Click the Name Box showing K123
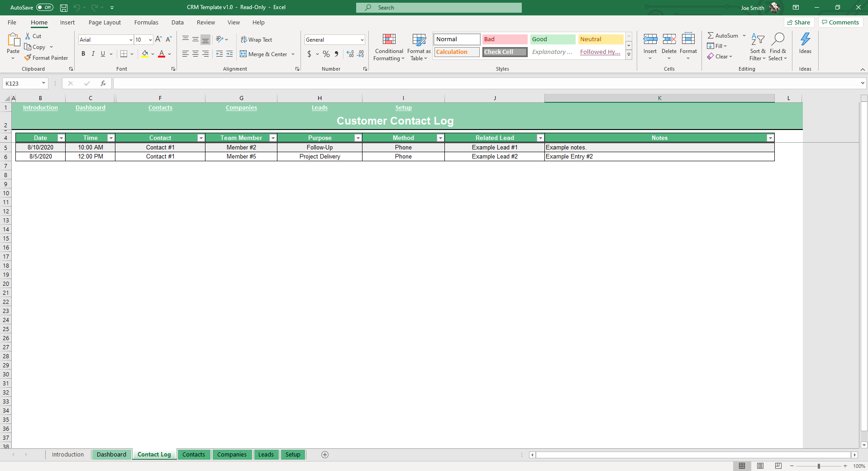This screenshot has width=868, height=471. pyautogui.click(x=25, y=83)
